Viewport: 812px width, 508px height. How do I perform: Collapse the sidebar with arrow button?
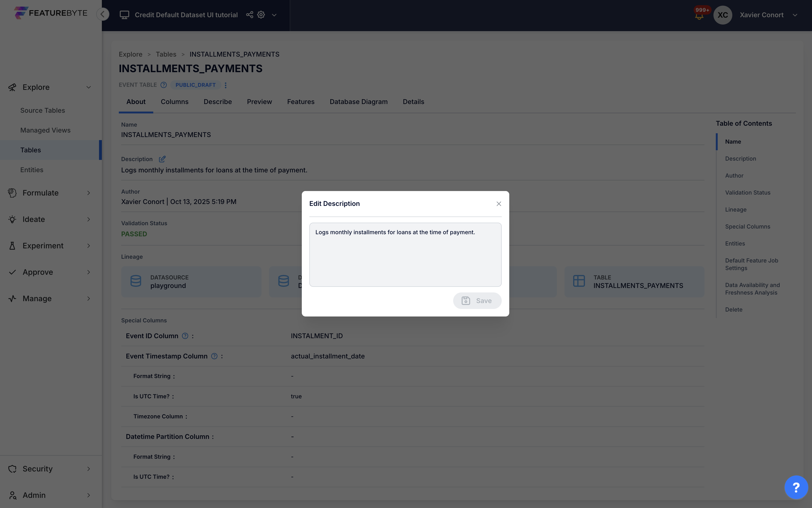point(103,14)
